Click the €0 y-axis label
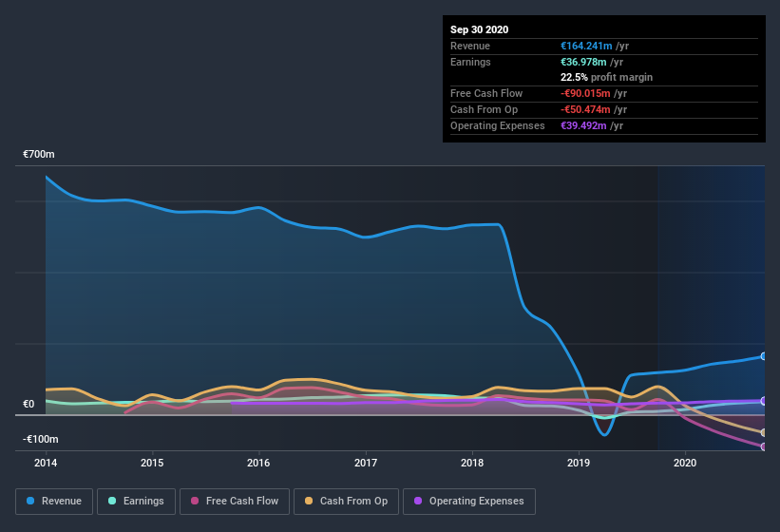This screenshot has height=532, width=780. point(29,404)
